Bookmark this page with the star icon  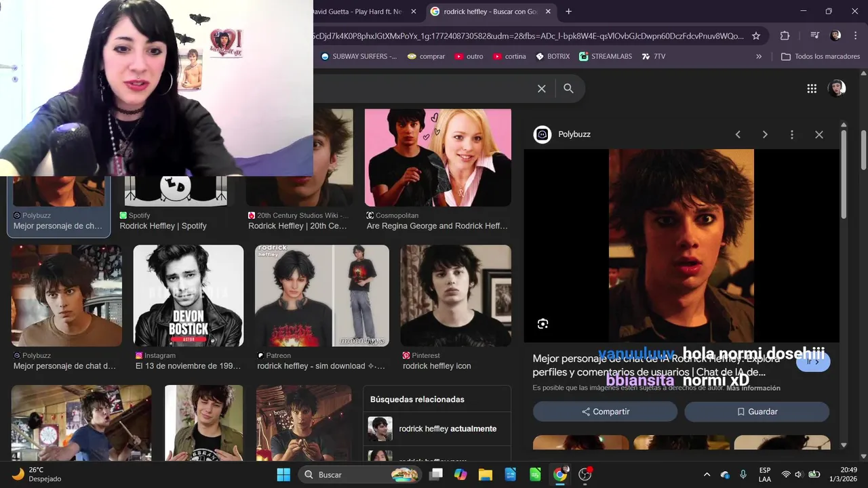click(756, 36)
